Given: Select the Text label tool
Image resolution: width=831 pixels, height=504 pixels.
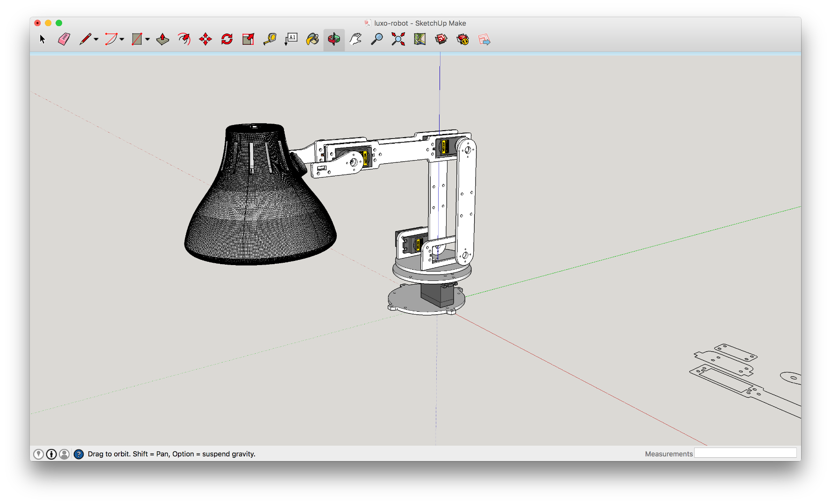Looking at the screenshot, I should (x=291, y=40).
